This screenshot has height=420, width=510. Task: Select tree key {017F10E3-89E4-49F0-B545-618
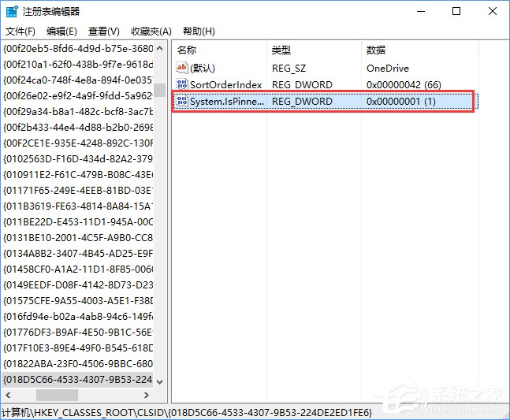[78, 348]
